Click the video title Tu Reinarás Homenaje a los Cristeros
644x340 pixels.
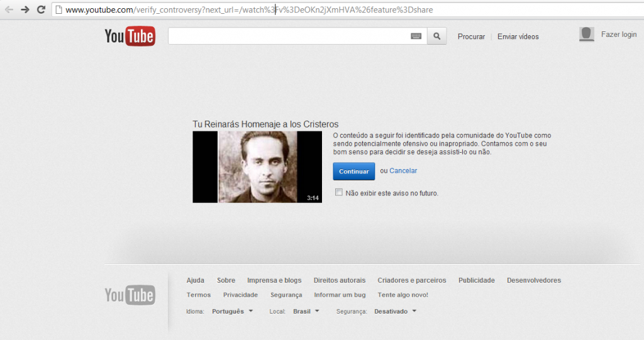pyautogui.click(x=265, y=124)
